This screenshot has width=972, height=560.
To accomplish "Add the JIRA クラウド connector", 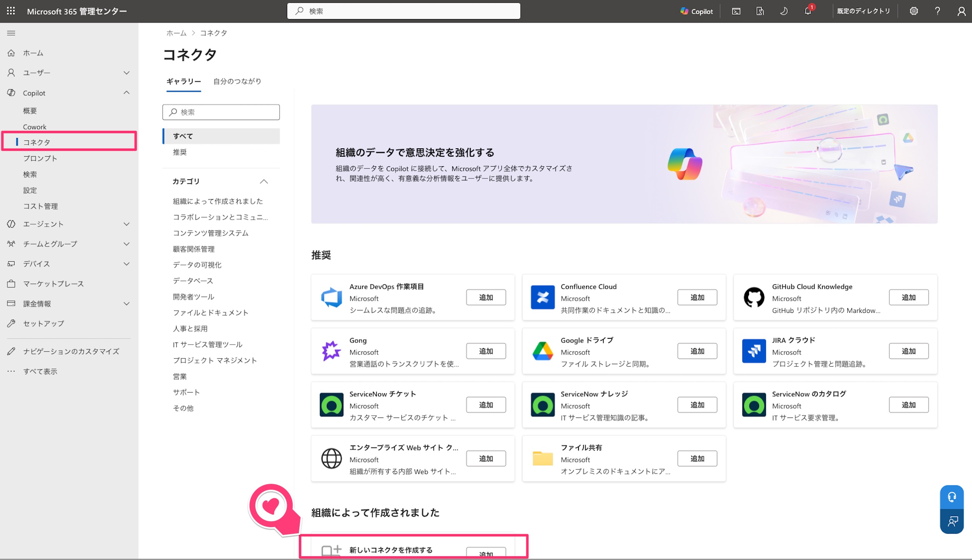I will click(909, 351).
